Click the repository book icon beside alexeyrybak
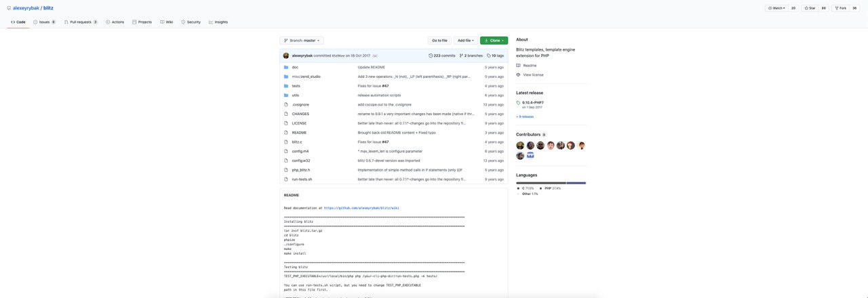The width and height of the screenshot is (868, 298). [x=8, y=7]
